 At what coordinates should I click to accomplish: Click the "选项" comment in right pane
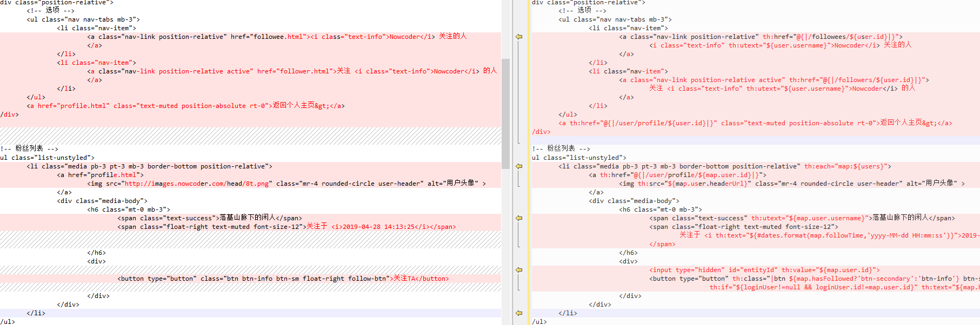click(583, 10)
